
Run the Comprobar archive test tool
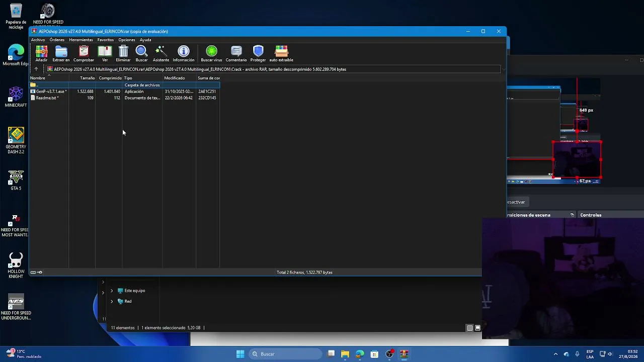coord(84,53)
